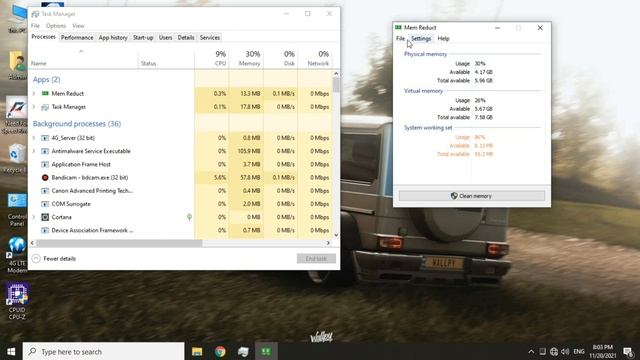The width and height of the screenshot is (640, 360).
Task: Switch to the Start-up tab
Action: coord(143,38)
